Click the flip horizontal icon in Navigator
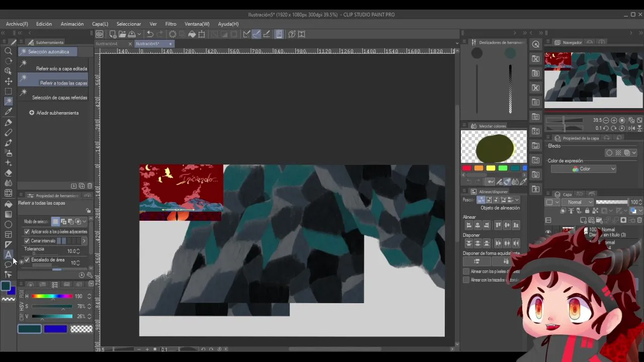Viewport: 644px width, 362px height. 631,128
